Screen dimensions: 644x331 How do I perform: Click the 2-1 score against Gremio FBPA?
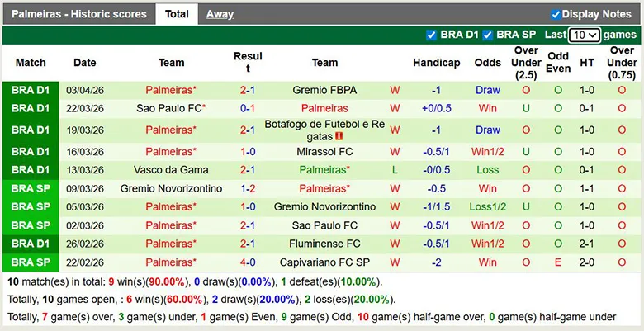coord(248,90)
